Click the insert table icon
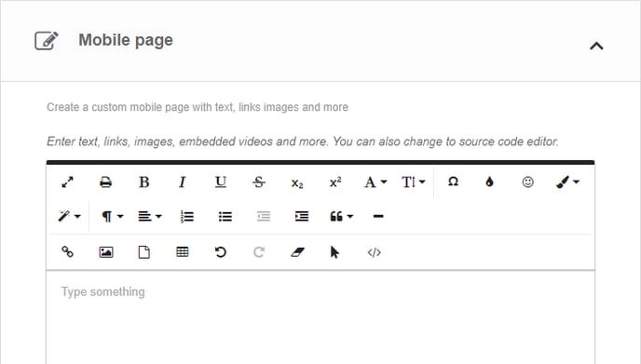641x364 pixels. (x=183, y=252)
